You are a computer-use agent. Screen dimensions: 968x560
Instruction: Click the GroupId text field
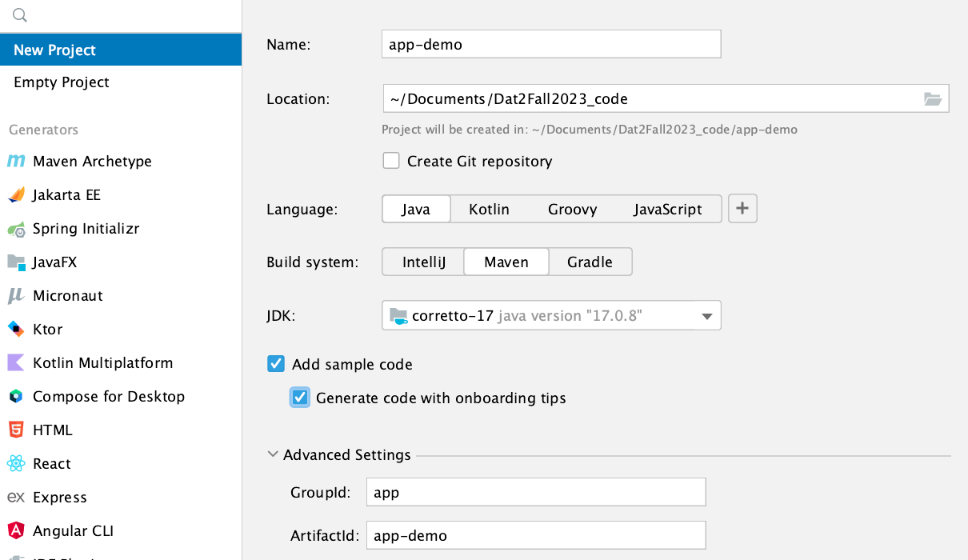coord(535,493)
